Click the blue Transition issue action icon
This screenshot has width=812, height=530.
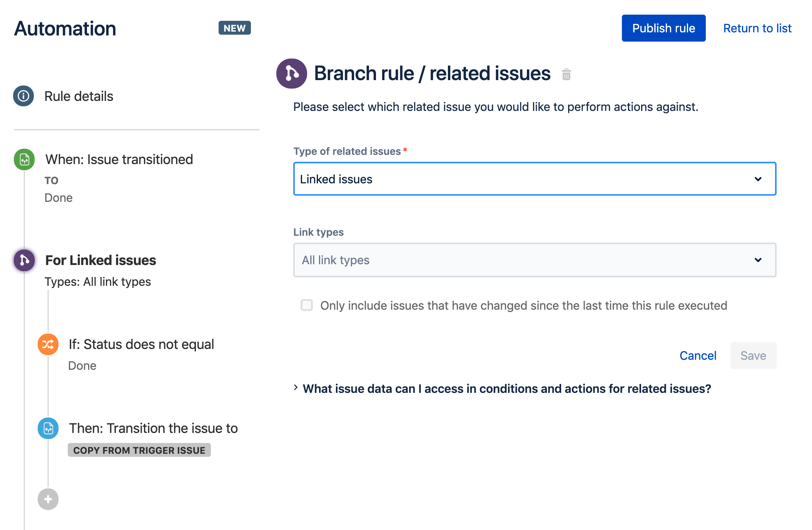click(48, 428)
